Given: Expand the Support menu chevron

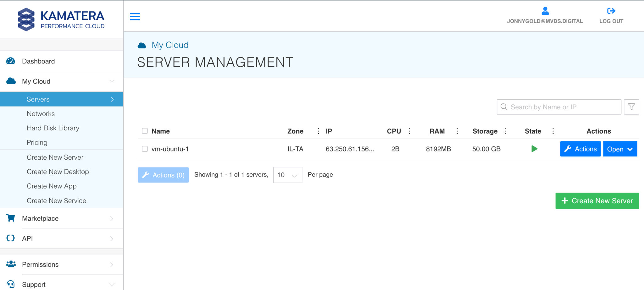Looking at the screenshot, I should coord(112,284).
